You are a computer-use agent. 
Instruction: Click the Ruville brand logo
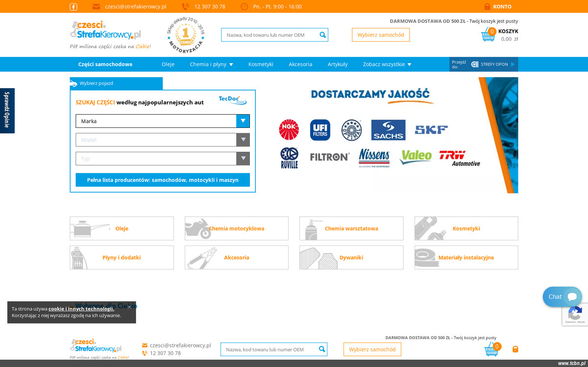[289, 158]
